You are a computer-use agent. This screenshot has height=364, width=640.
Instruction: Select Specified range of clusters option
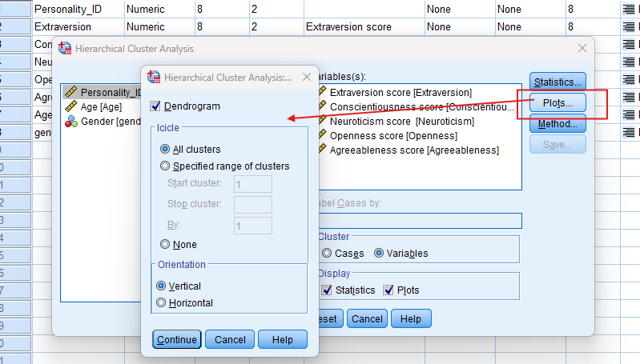pos(166,166)
